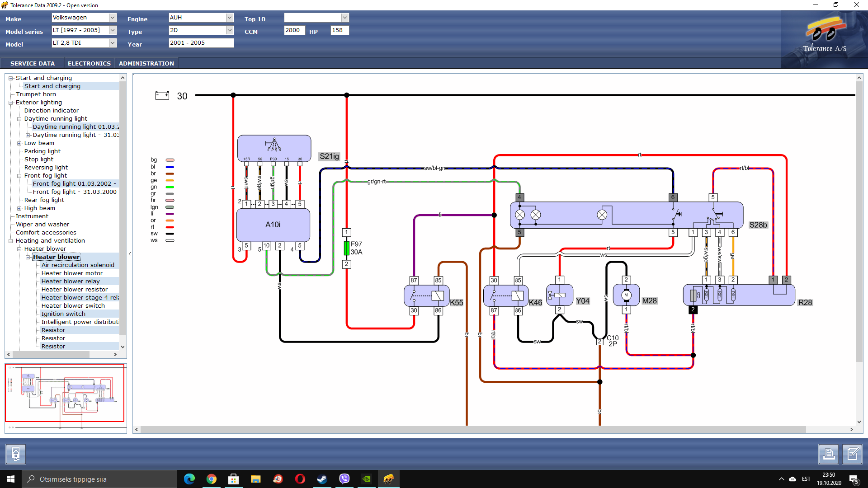Open Steam from the taskbar

(322, 479)
